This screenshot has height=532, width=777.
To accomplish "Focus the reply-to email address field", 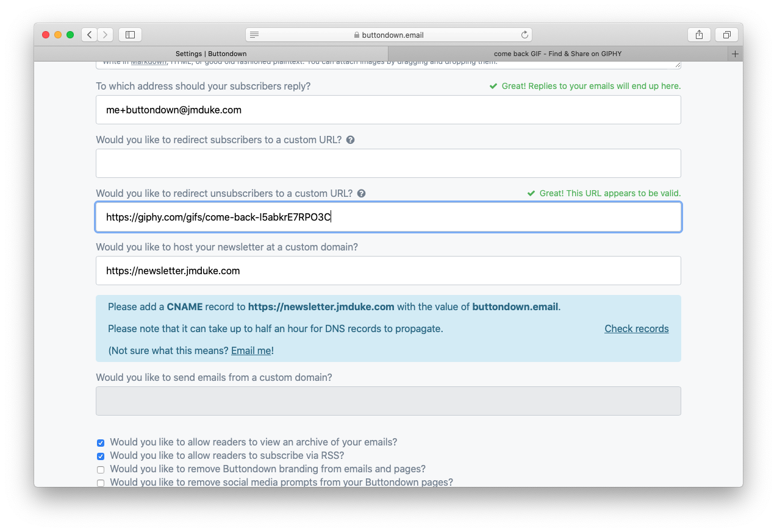I will [388, 110].
